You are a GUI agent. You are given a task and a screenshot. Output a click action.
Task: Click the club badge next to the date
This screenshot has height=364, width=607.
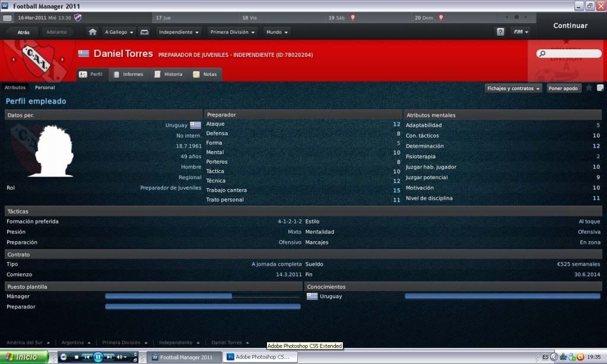[78, 17]
